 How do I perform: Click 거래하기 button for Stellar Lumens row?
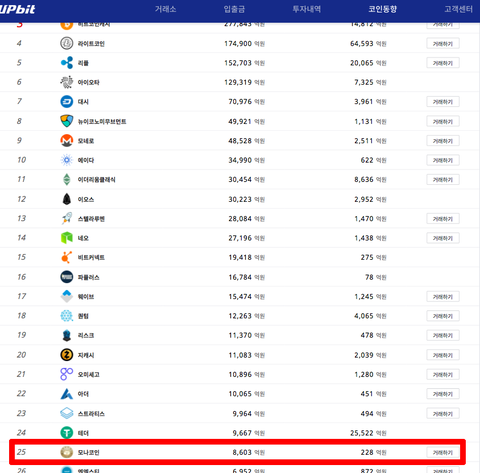coord(443,219)
